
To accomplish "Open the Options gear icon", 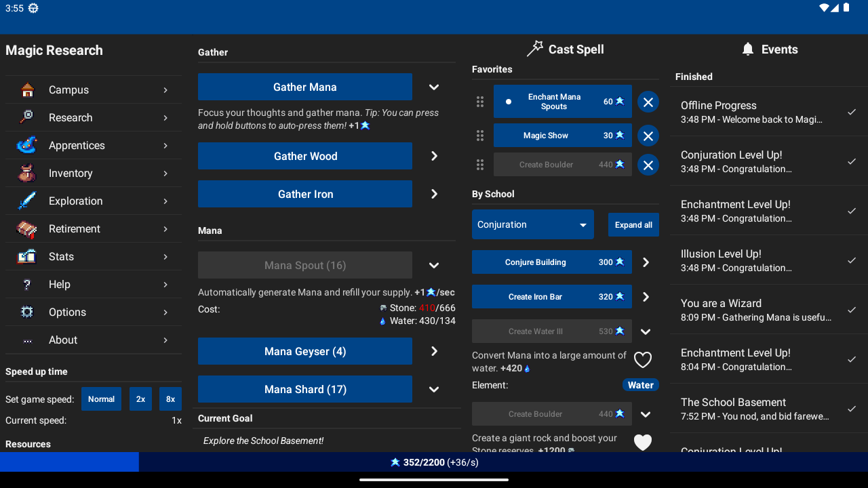I will [x=26, y=312].
